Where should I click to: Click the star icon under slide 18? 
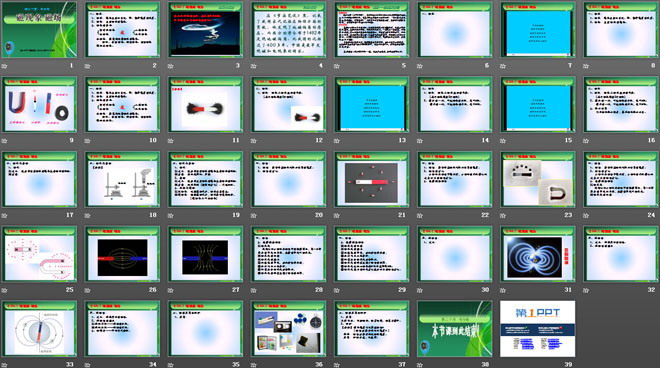click(x=87, y=216)
